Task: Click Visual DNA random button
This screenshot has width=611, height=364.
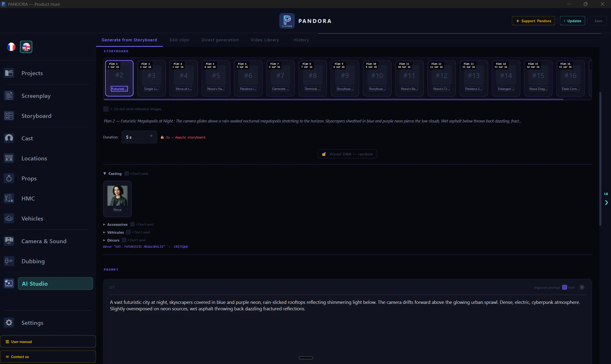Action: (x=348, y=154)
